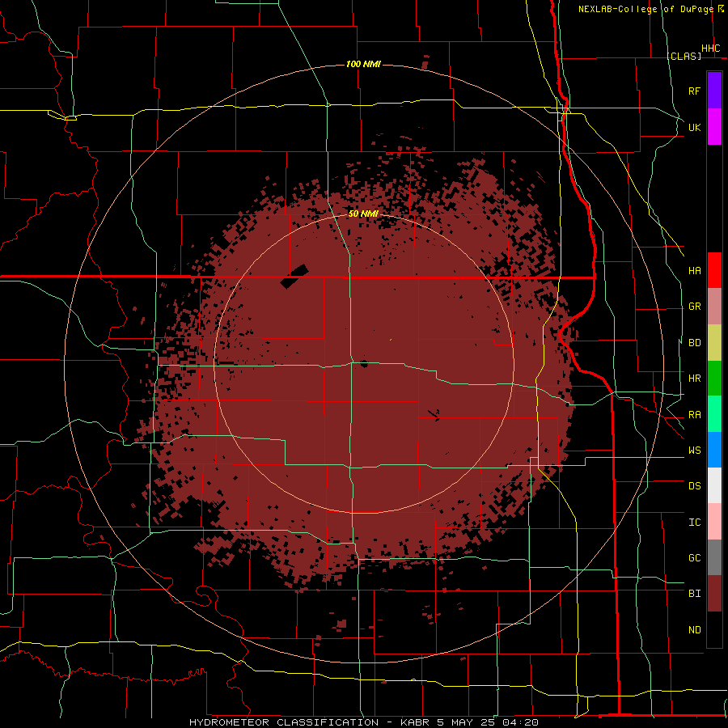
Task: Click the 100 NMI range ring label
Action: 363,64
